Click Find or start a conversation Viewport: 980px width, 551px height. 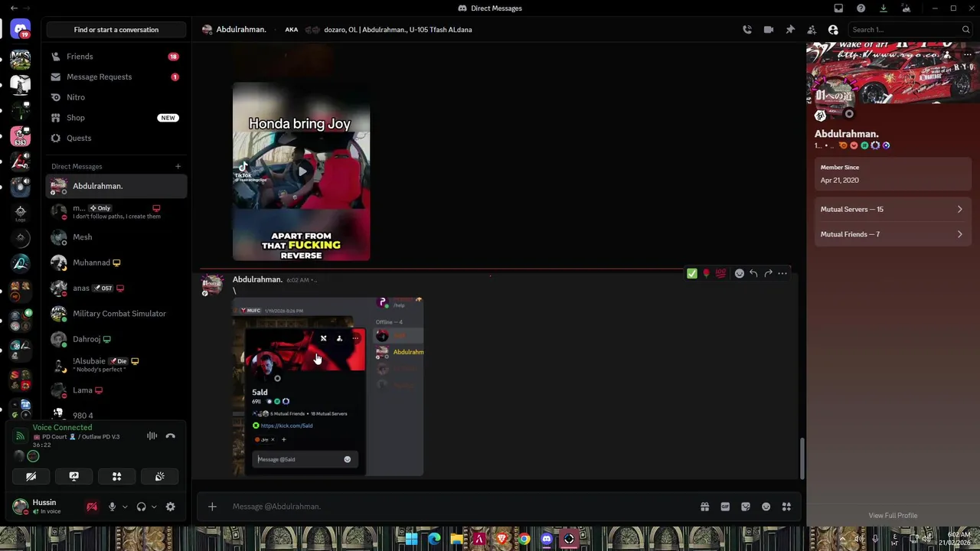coord(116,30)
